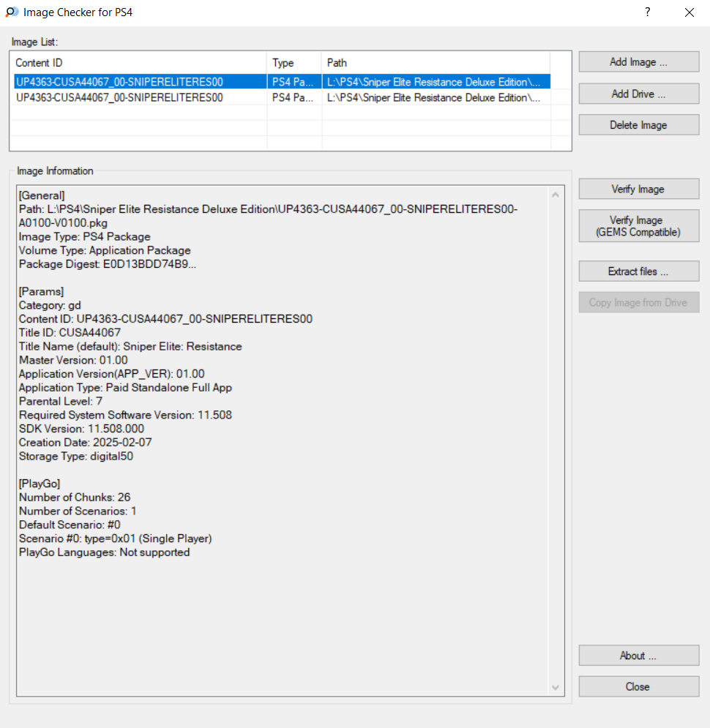Open the Extract files dialog
Viewport: 710px width, 728px height.
(638, 271)
